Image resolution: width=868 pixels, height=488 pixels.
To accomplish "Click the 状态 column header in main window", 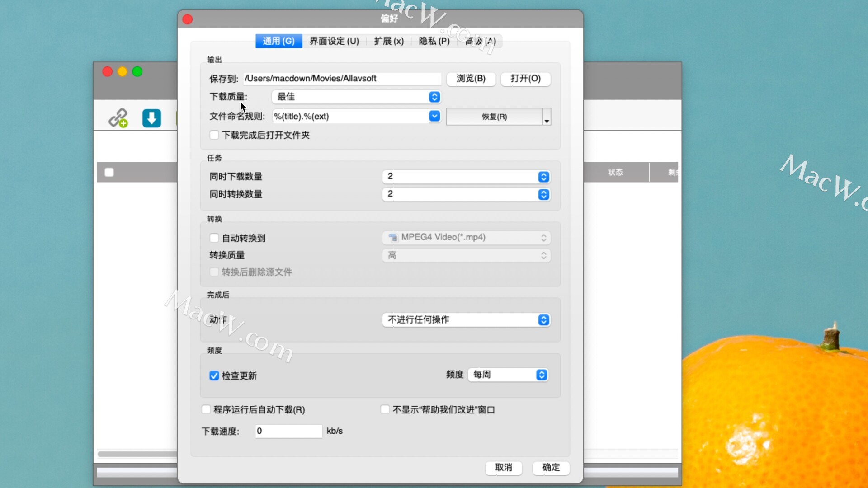I will (x=615, y=172).
